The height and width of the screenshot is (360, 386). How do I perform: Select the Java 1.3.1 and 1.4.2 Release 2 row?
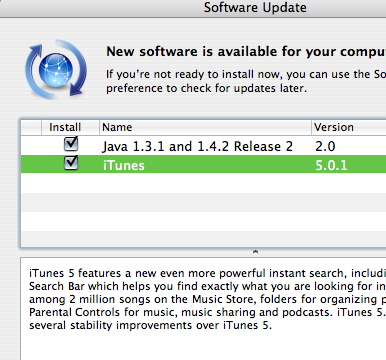[x=203, y=146]
